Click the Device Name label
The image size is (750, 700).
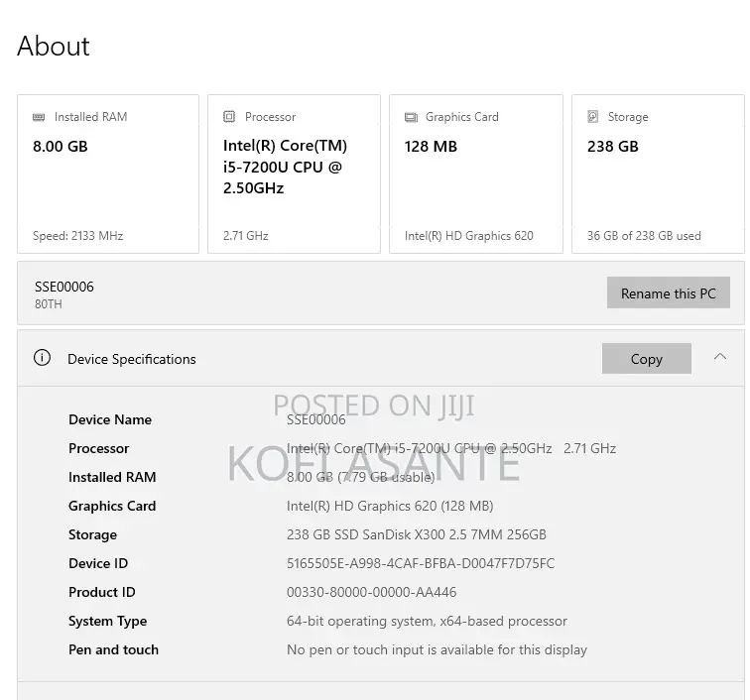click(110, 419)
